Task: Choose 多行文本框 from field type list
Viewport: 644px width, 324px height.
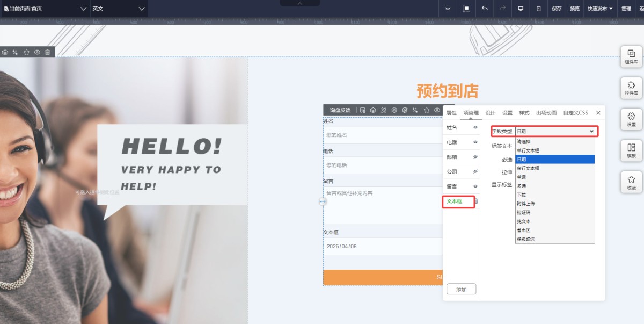Action: pyautogui.click(x=555, y=168)
